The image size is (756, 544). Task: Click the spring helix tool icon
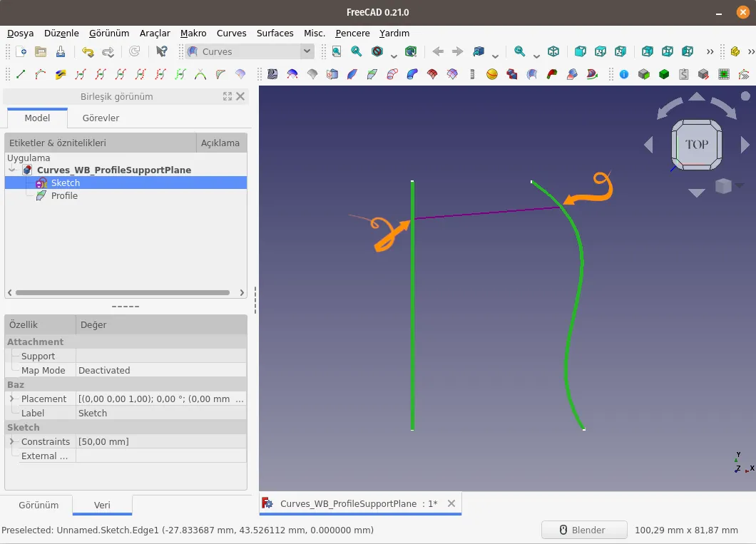(x=472, y=74)
